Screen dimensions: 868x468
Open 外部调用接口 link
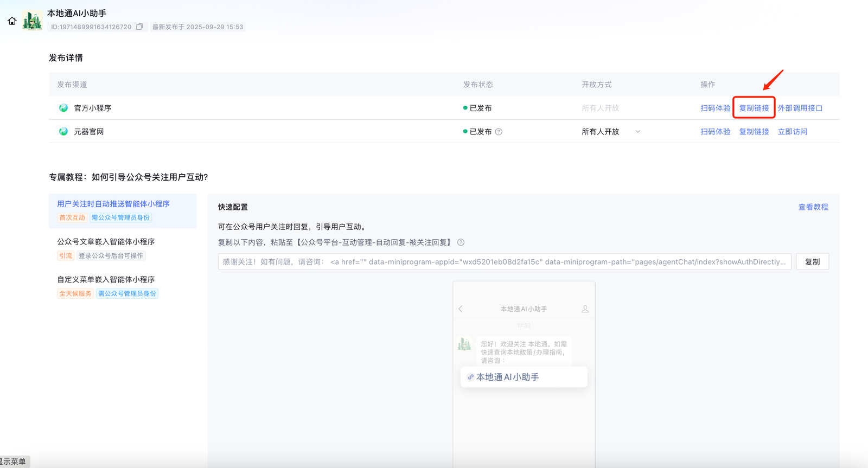click(x=800, y=108)
